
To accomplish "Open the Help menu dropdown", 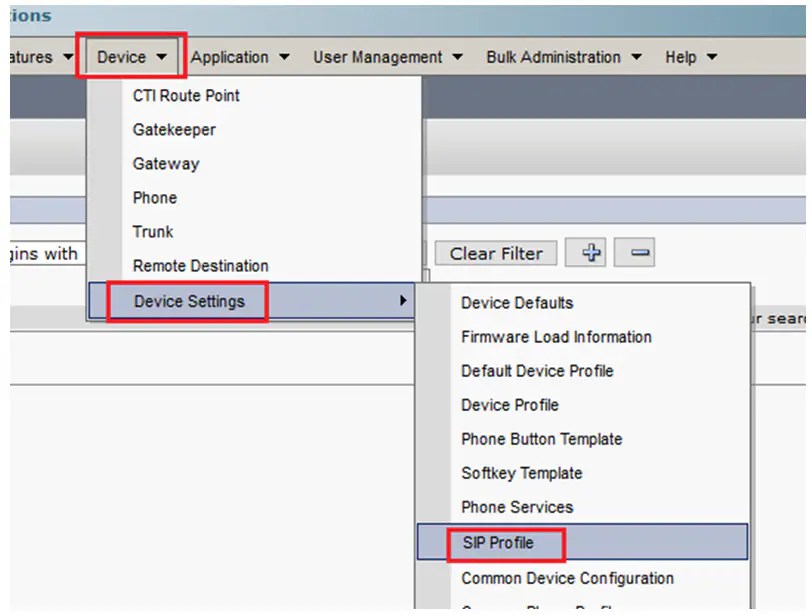I will click(688, 57).
